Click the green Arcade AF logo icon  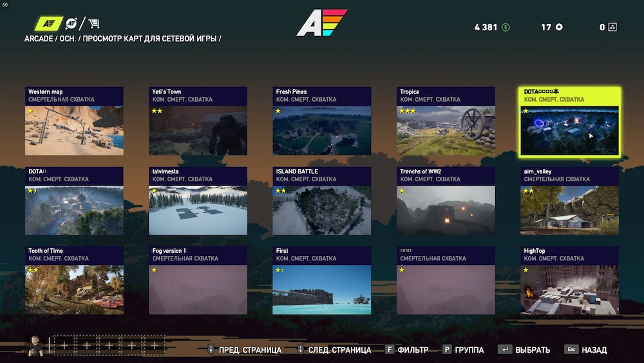(48, 23)
